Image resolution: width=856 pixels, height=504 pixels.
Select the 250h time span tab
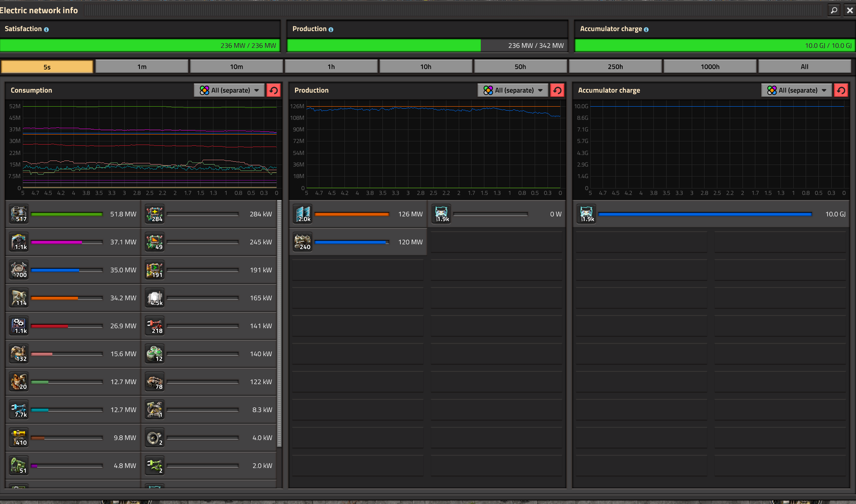(615, 67)
